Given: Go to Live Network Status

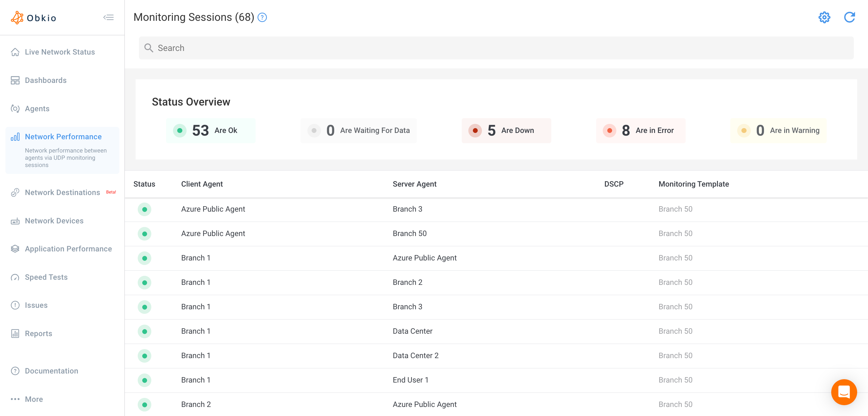Looking at the screenshot, I should coord(60,52).
